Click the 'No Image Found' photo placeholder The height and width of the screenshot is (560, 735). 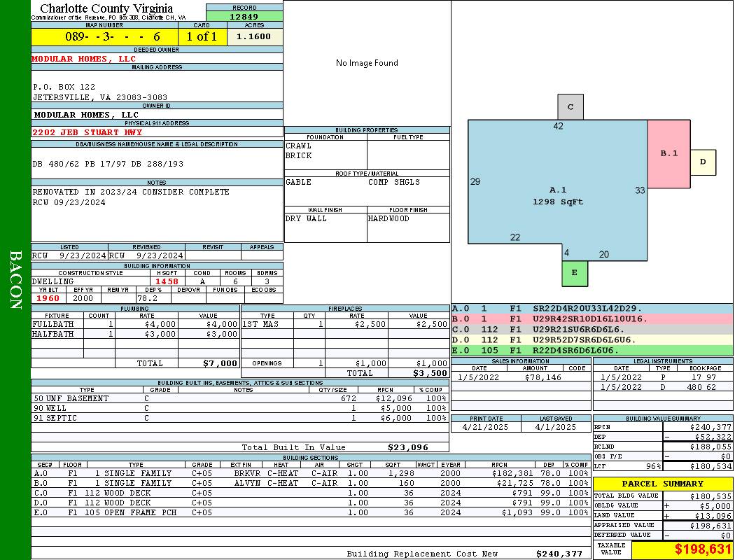367,63
